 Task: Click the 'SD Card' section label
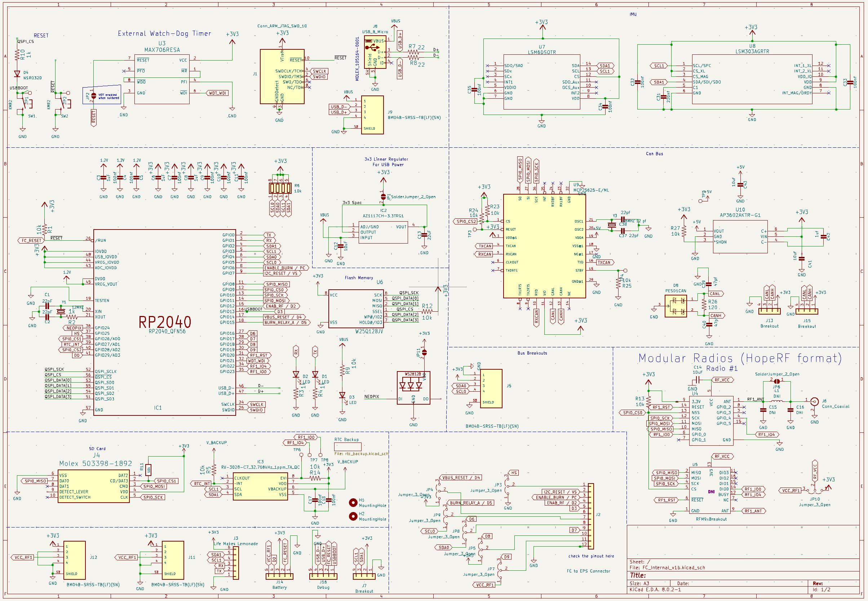point(97,449)
